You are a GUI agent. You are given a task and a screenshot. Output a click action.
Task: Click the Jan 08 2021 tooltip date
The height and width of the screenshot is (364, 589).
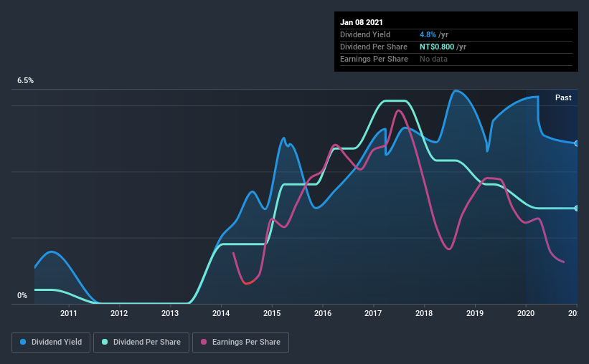pos(362,22)
